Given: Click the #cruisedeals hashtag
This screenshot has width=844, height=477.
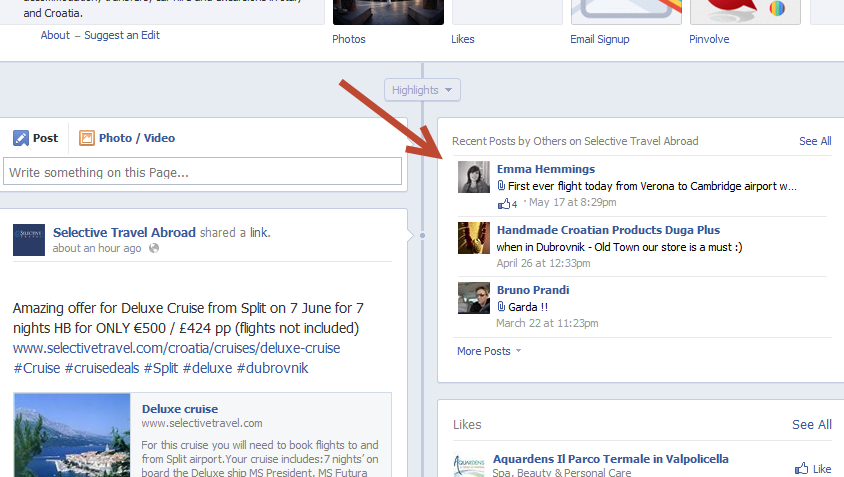Looking at the screenshot, I should coord(102,368).
